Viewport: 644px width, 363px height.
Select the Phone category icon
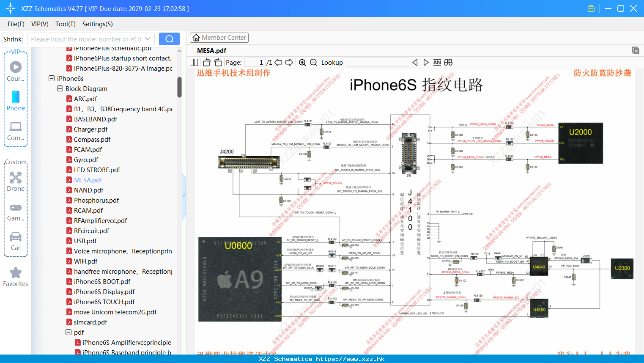click(16, 101)
